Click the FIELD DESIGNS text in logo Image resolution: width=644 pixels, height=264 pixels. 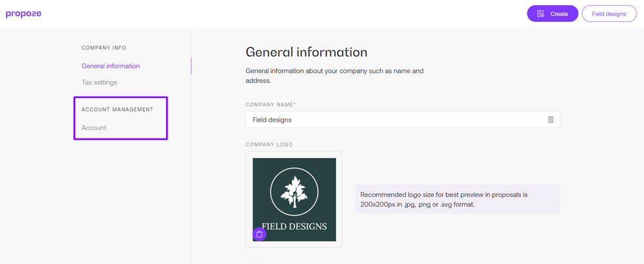[294, 226]
